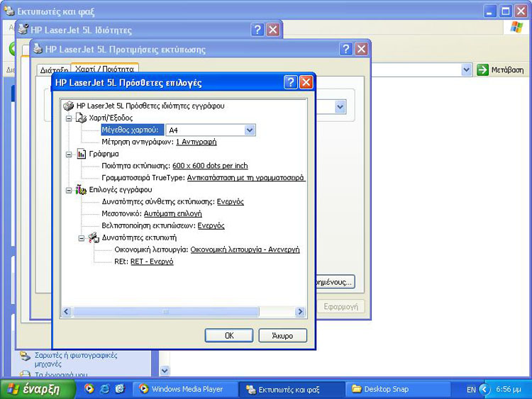Image resolution: width=532 pixels, height=399 pixels.
Task: Click help button in Ιδιότητες window title bar
Action: coord(257,30)
